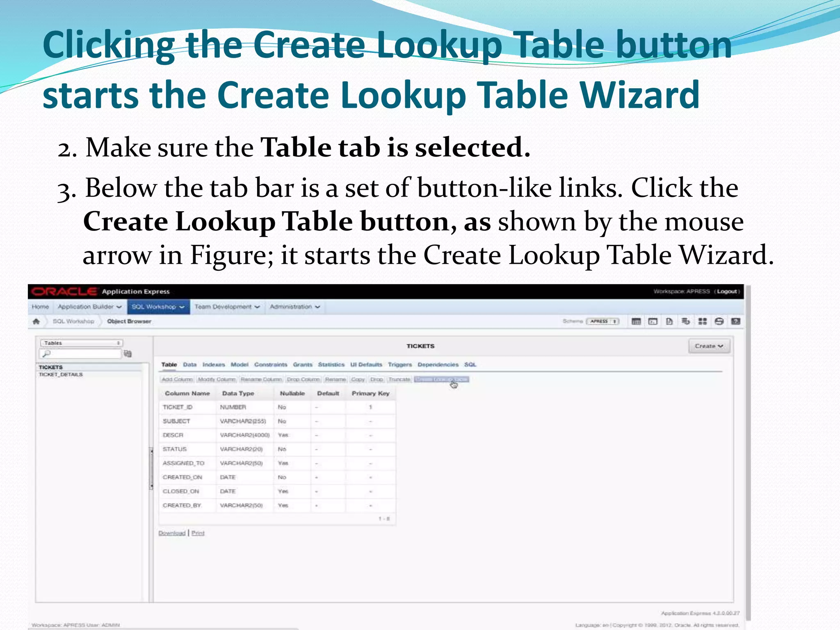
Task: Click the Download link below table
Action: [172, 533]
